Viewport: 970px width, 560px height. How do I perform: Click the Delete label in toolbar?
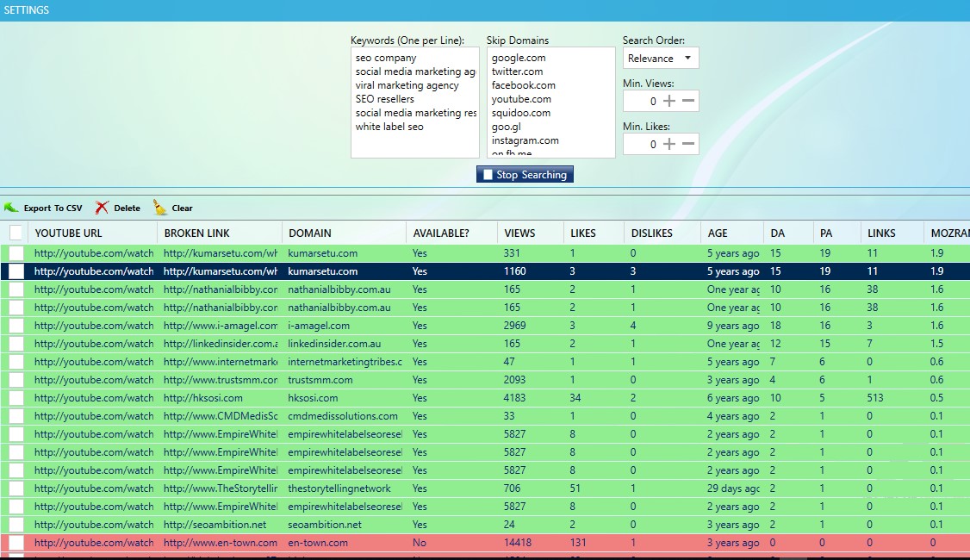pyautogui.click(x=127, y=208)
